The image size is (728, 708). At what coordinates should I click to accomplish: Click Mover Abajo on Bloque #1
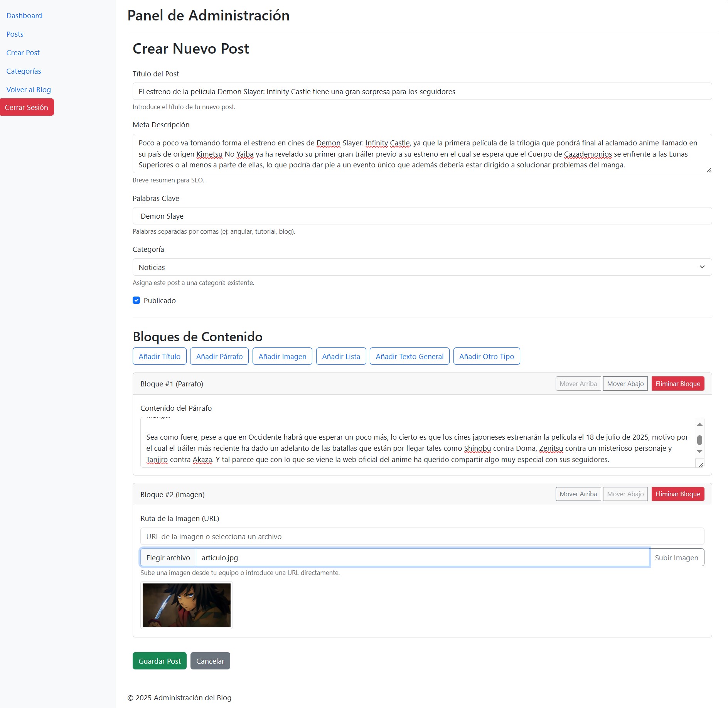pos(625,384)
